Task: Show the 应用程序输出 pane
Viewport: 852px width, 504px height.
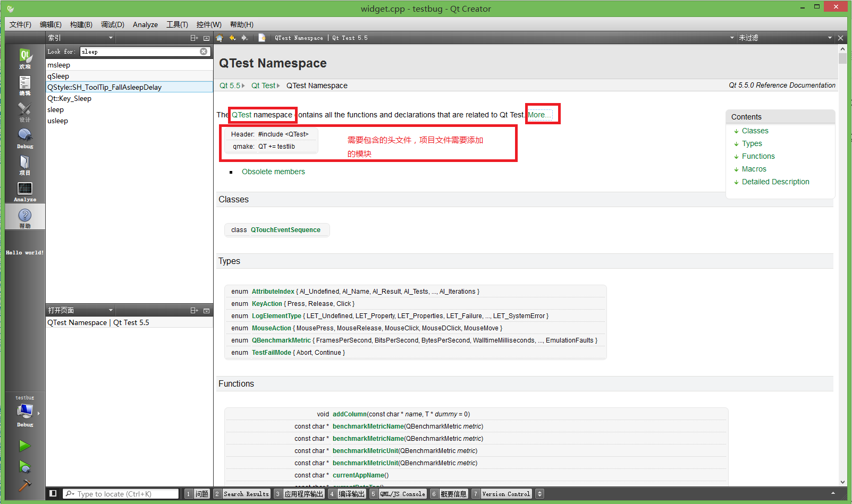Action: coord(299,493)
